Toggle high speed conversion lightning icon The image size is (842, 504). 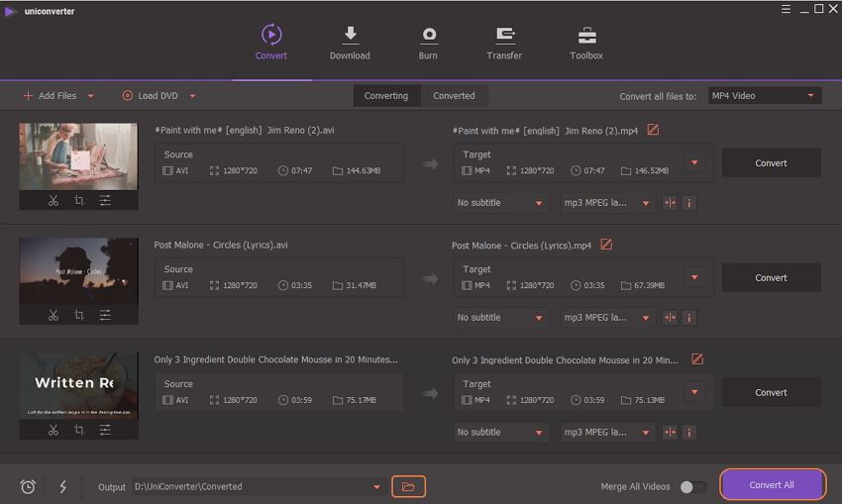click(x=62, y=487)
